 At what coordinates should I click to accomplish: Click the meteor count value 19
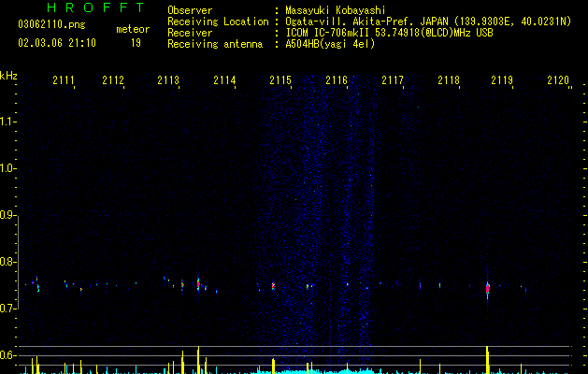coord(136,43)
